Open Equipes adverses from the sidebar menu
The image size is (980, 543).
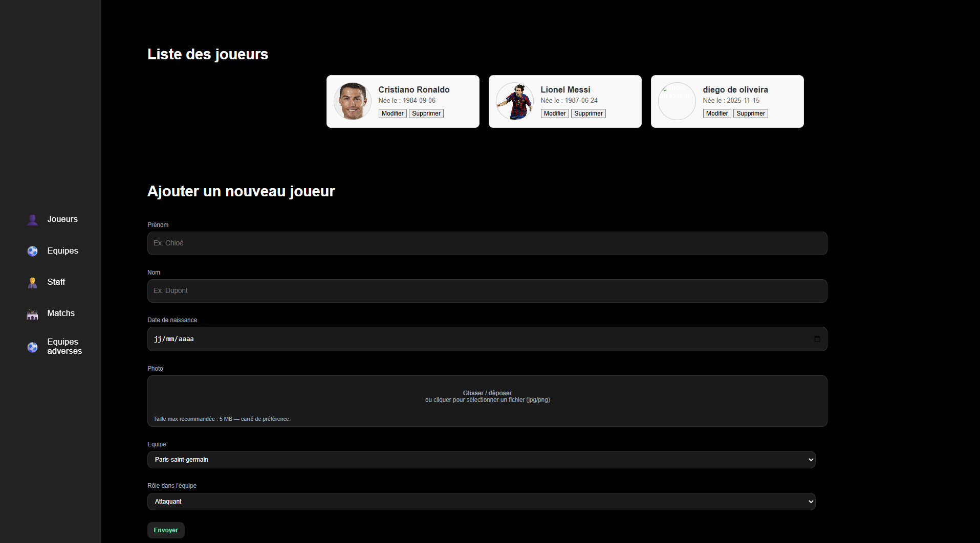[x=64, y=347]
